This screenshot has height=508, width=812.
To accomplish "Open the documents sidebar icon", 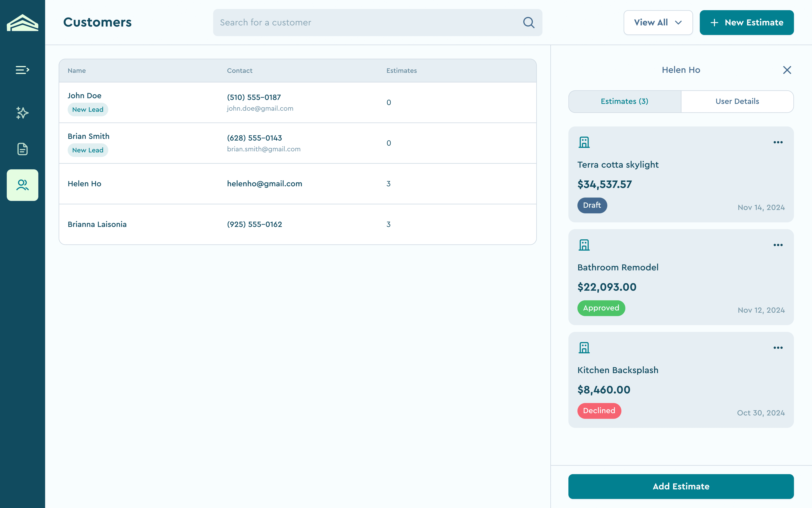I will [x=22, y=149].
